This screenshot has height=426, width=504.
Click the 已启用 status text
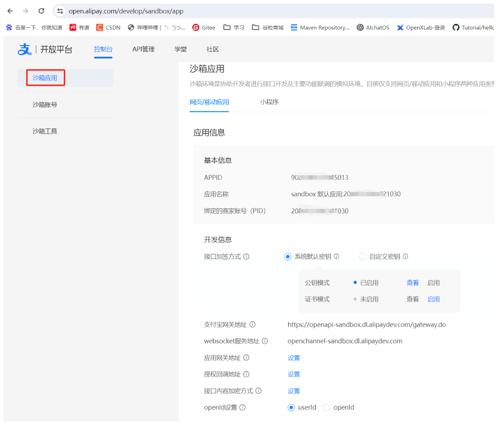369,283
